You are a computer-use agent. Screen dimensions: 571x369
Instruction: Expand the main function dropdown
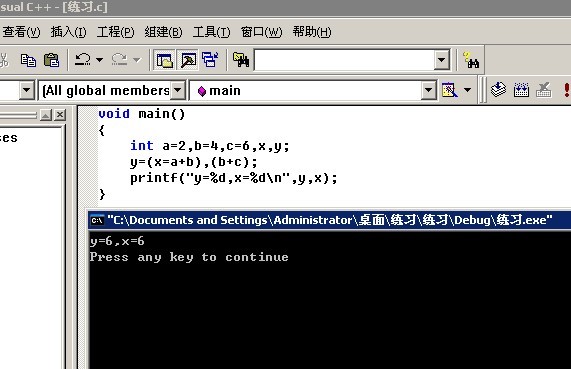pyautogui.click(x=429, y=90)
